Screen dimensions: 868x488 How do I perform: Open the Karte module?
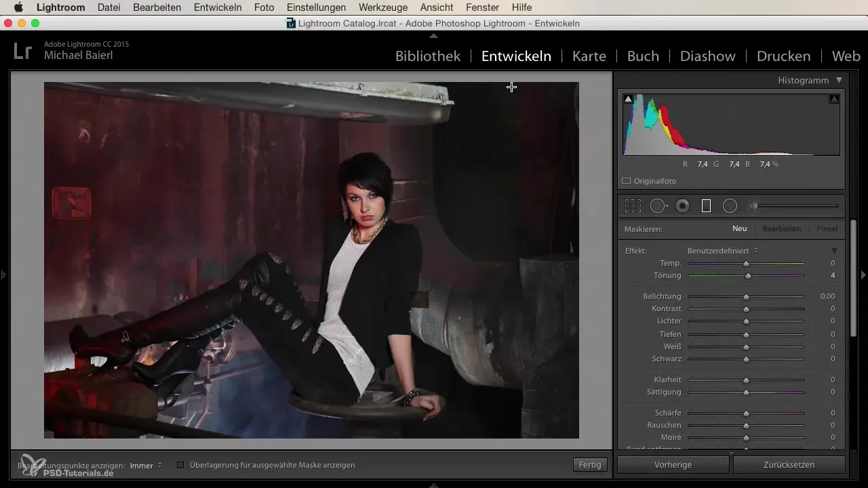(x=589, y=56)
